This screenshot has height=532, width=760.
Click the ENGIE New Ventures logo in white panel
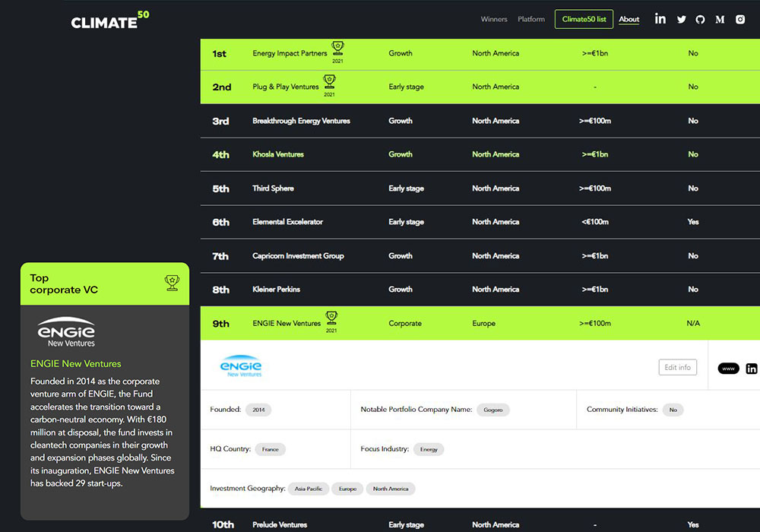[x=241, y=366]
